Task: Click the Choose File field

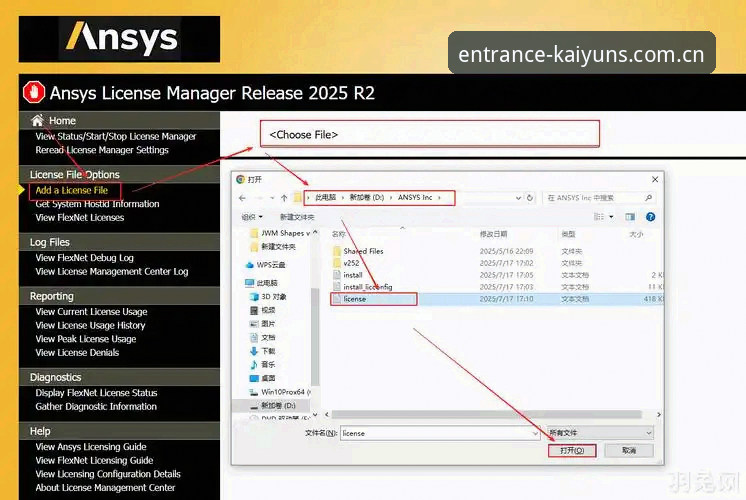Action: [x=430, y=134]
